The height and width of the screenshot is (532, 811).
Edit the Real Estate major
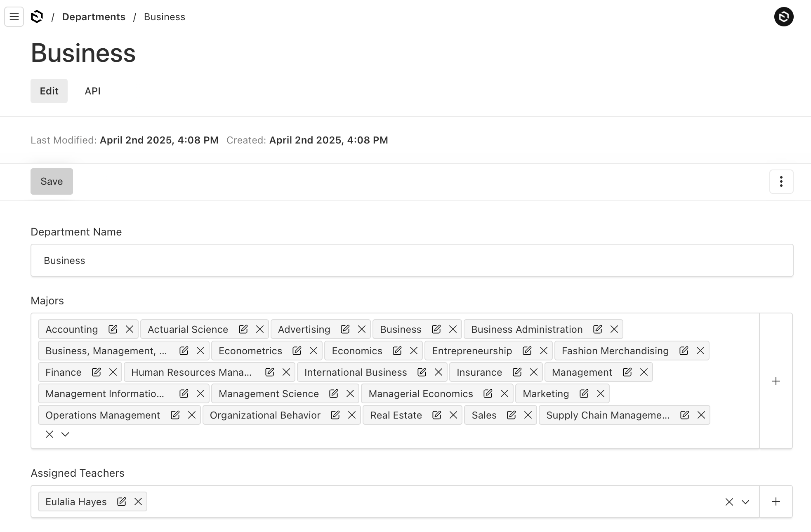tap(436, 415)
